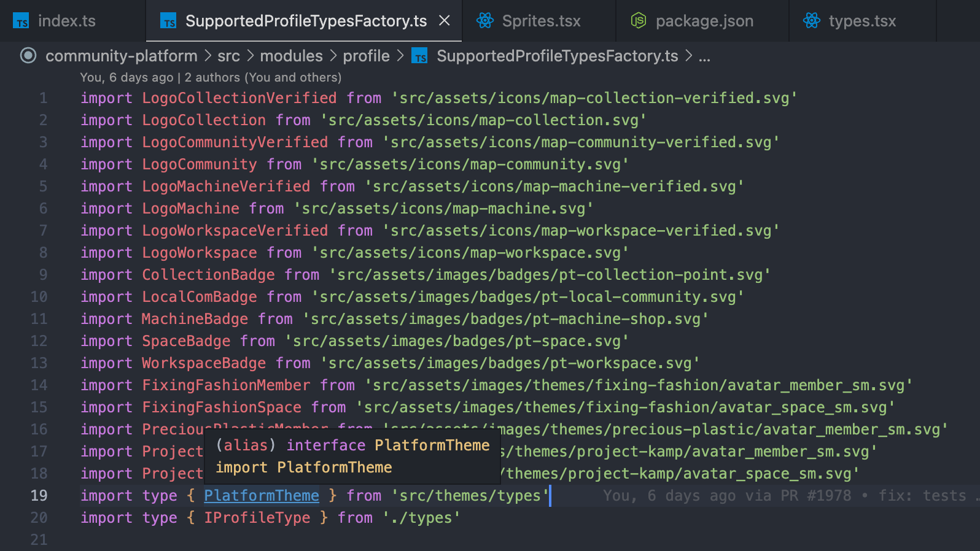Switch to the types.tsx tab

[x=862, y=21]
